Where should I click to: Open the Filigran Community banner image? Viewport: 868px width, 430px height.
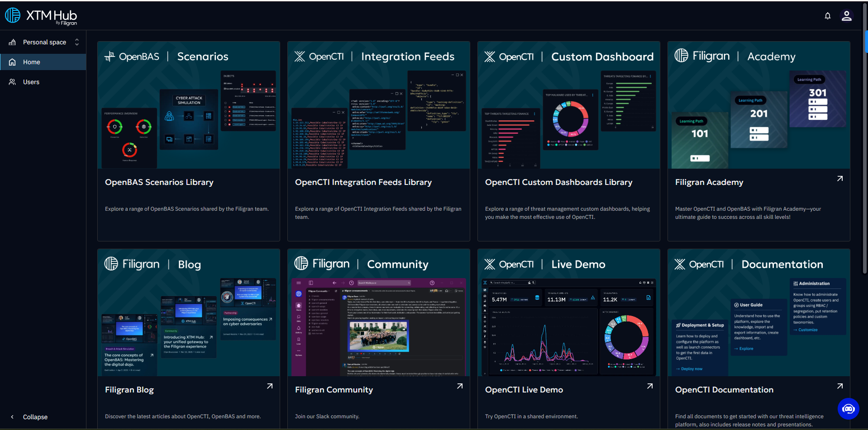click(x=379, y=313)
